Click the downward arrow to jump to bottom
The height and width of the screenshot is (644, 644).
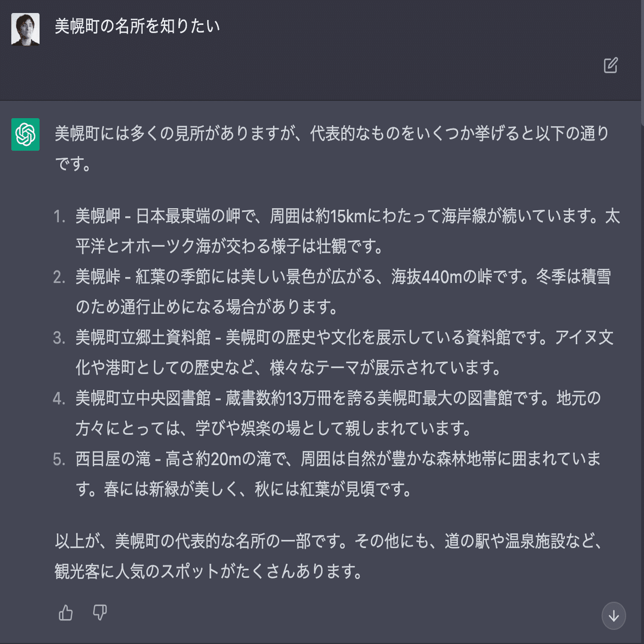tap(614, 616)
